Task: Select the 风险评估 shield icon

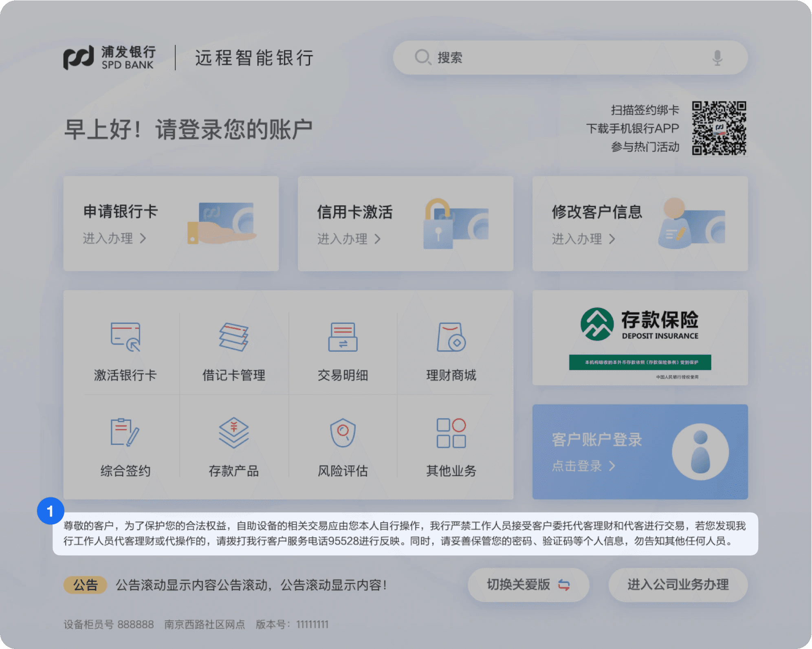Action: click(x=343, y=432)
